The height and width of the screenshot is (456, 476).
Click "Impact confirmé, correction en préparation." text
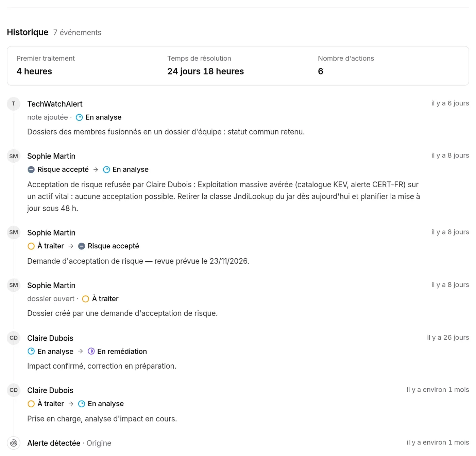click(x=102, y=366)
